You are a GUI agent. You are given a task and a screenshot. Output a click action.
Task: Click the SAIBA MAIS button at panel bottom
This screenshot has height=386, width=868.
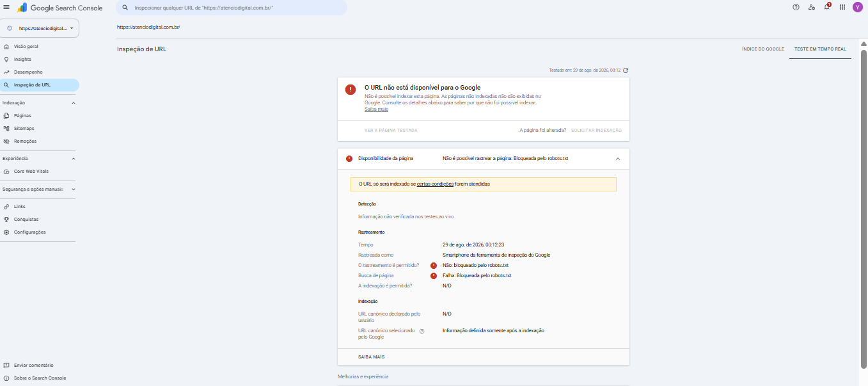pyautogui.click(x=372, y=357)
